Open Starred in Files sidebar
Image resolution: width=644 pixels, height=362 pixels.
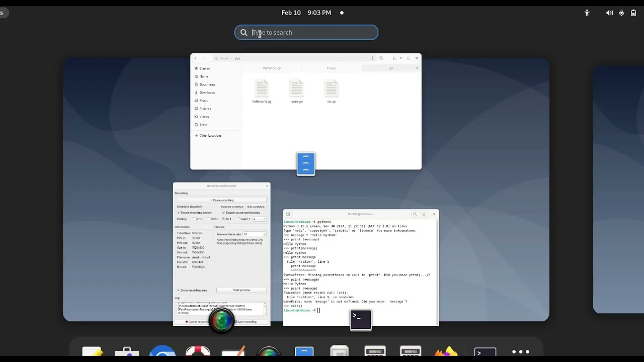(x=216, y=68)
